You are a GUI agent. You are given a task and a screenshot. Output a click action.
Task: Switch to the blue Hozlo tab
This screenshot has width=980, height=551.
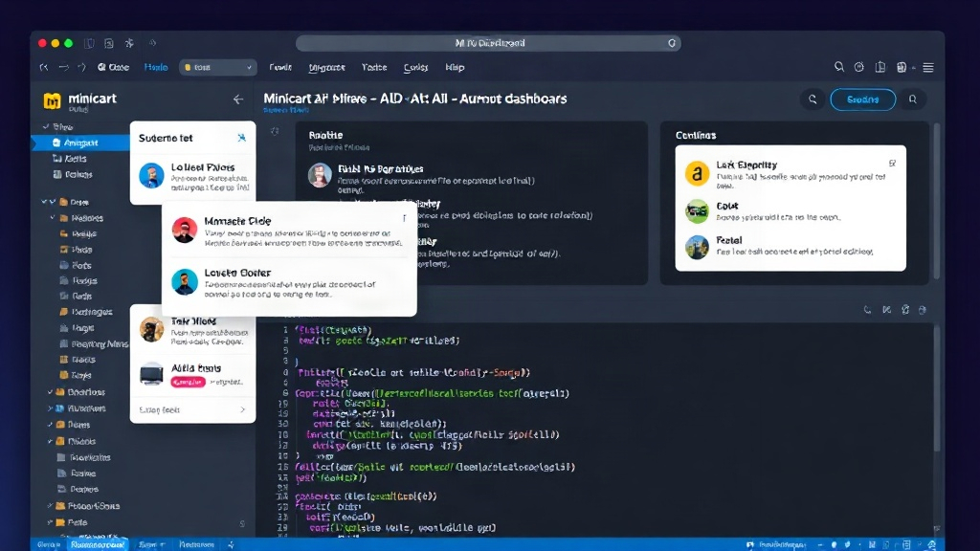click(156, 68)
